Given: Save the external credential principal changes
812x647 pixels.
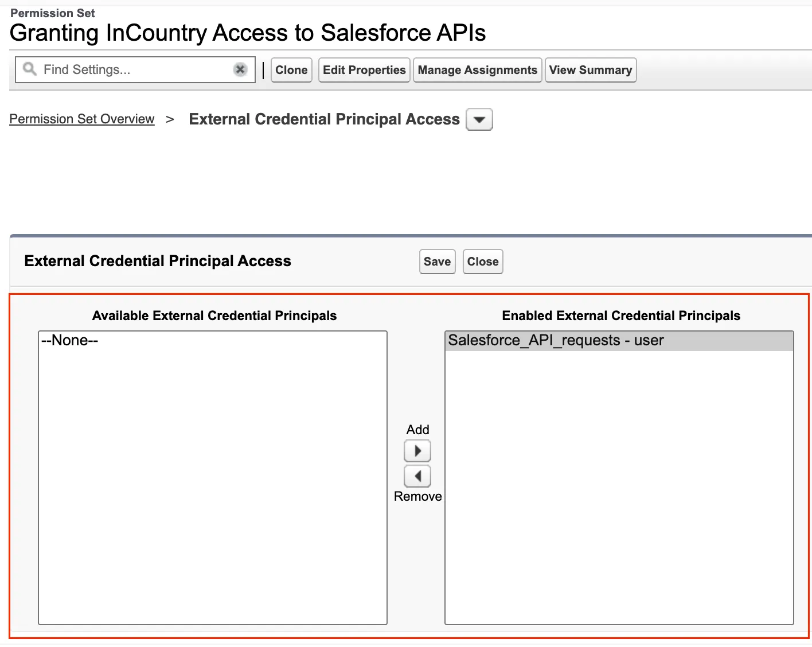Looking at the screenshot, I should [x=437, y=262].
